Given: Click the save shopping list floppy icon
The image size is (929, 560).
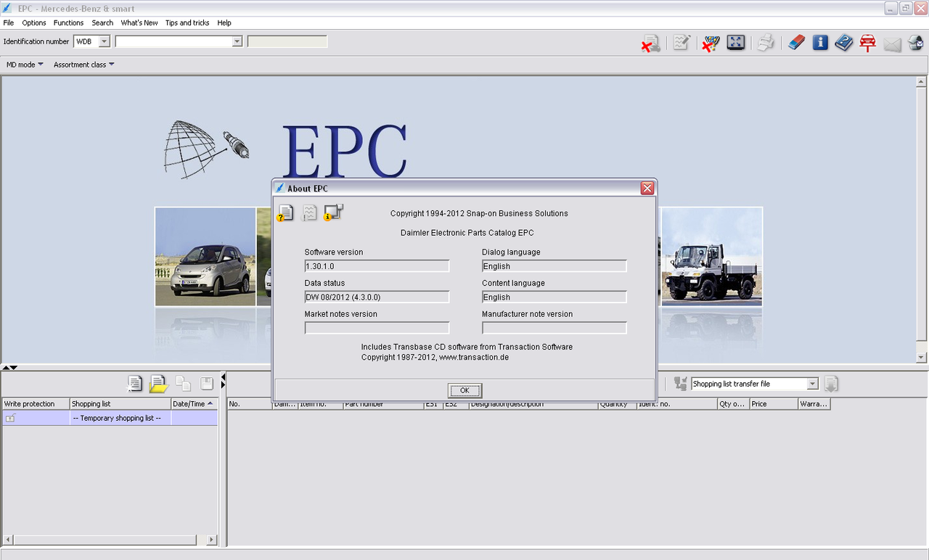Looking at the screenshot, I should click(x=207, y=384).
